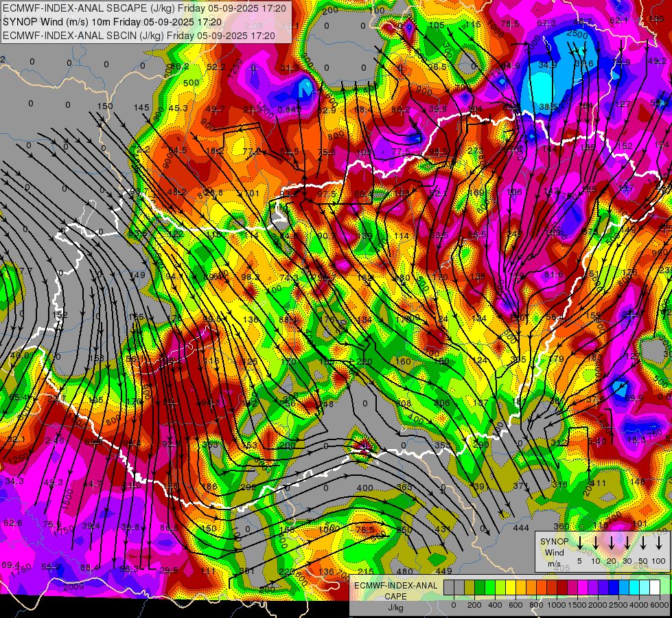Click the 0 tick on colour scale

coord(454,605)
